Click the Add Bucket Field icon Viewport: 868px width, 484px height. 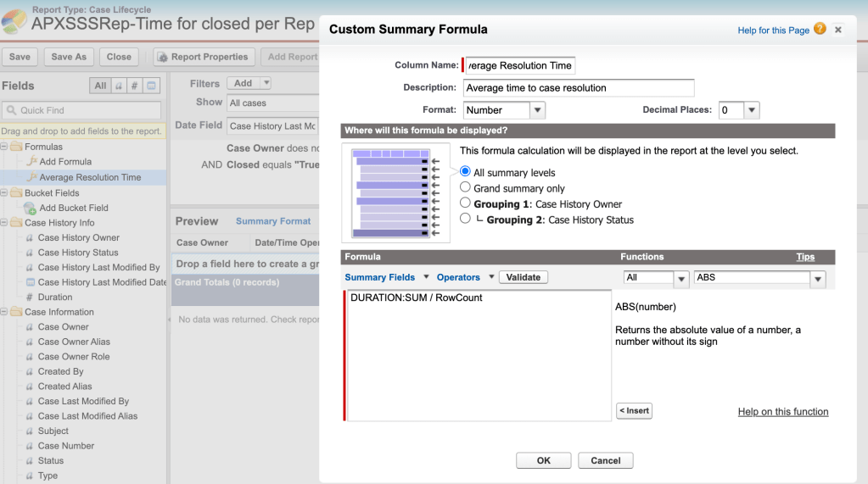[x=31, y=208]
